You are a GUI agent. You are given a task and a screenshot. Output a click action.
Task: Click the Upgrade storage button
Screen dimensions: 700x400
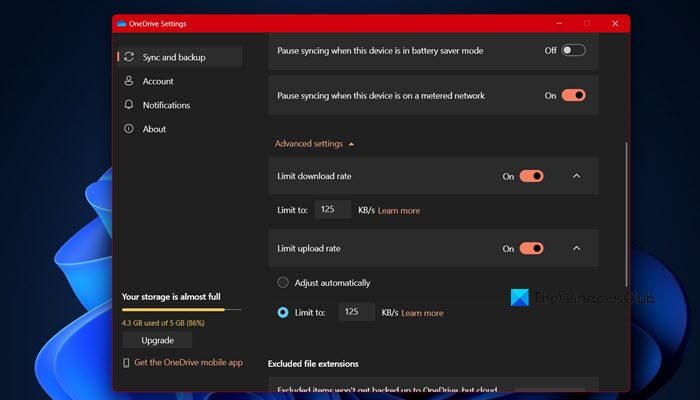157,340
